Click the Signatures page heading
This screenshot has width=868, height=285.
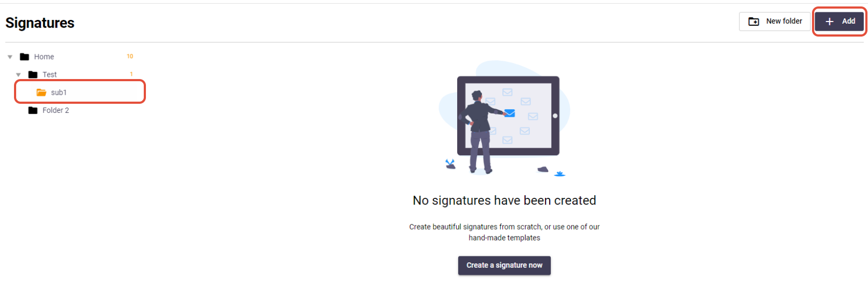(40, 23)
